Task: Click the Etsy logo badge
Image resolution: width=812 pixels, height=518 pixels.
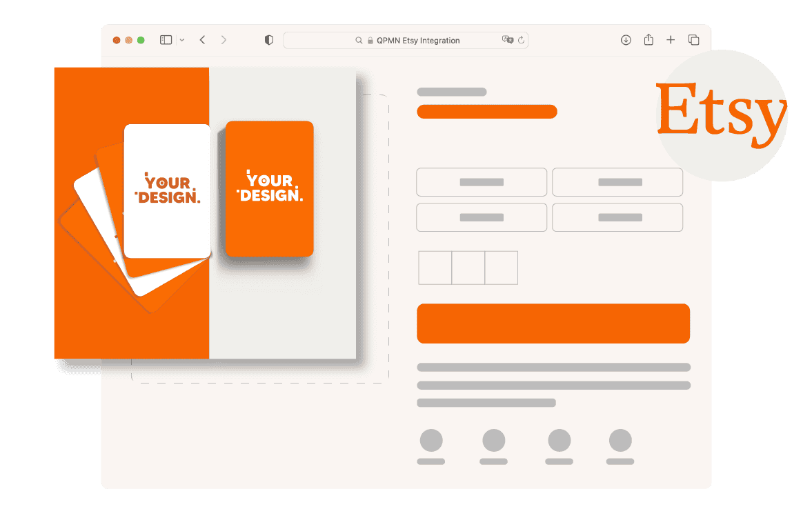Action: (721, 116)
